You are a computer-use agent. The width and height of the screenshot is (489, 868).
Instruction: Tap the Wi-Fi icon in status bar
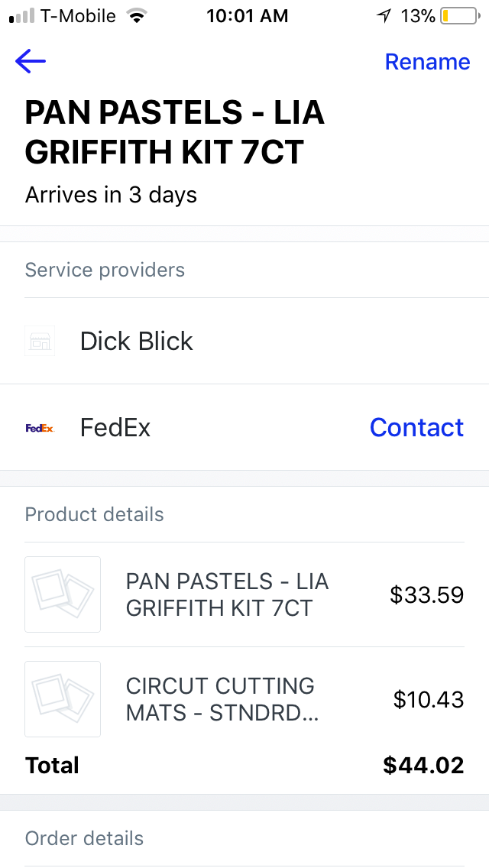click(x=138, y=16)
